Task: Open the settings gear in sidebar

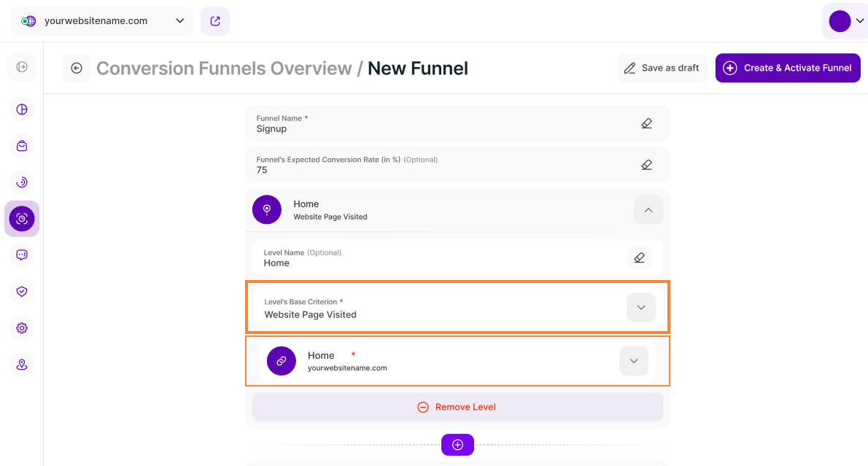Action: point(22,328)
